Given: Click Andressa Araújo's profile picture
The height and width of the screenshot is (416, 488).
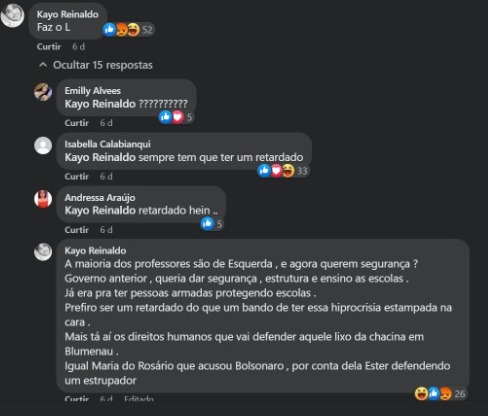Looking at the screenshot, I should pos(43,199).
